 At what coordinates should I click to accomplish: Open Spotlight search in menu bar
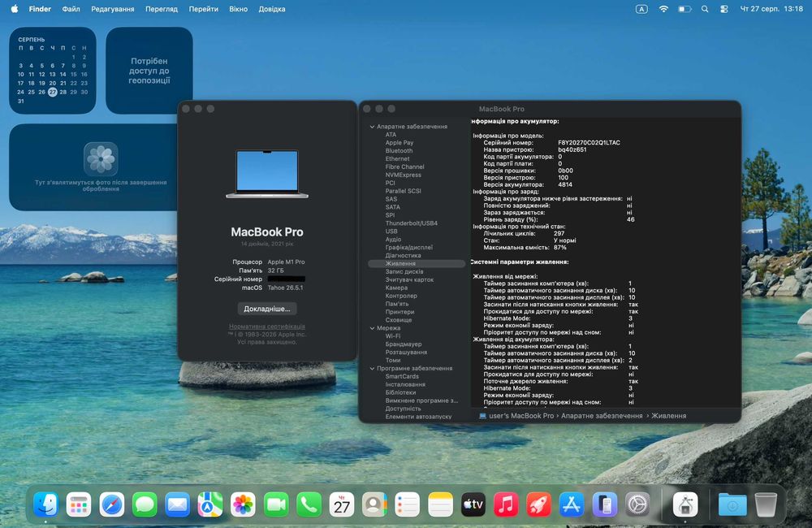[705, 9]
